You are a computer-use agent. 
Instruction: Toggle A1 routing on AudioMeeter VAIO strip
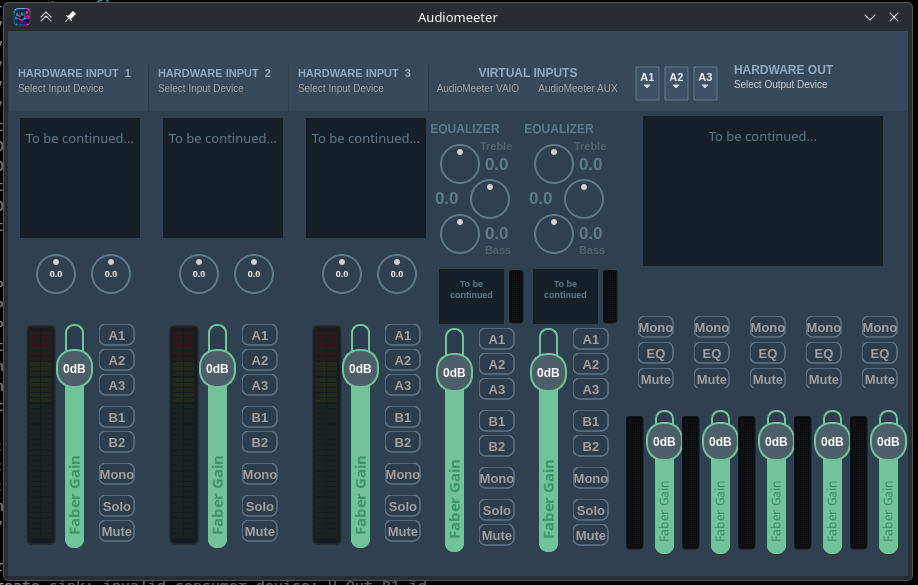coord(496,339)
